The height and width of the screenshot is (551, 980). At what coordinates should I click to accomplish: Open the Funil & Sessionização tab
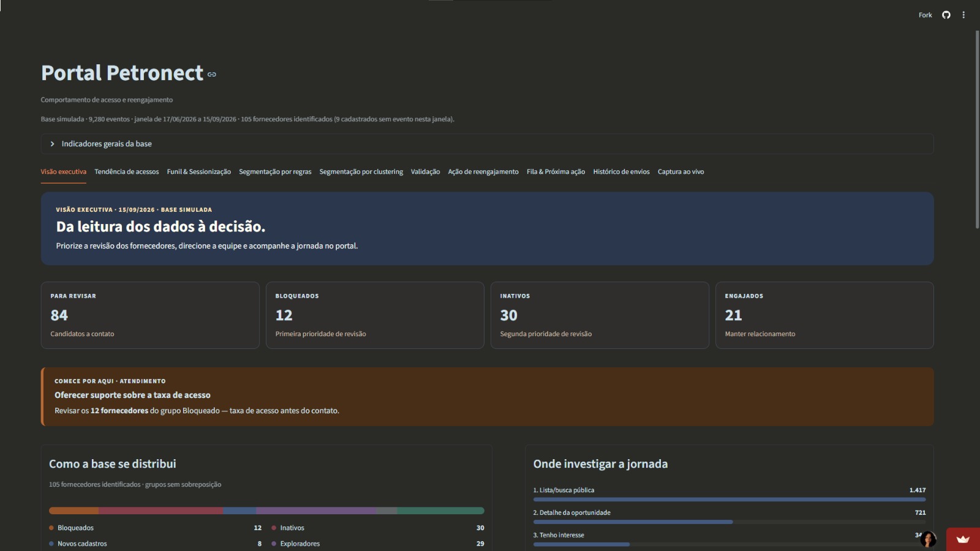click(199, 172)
